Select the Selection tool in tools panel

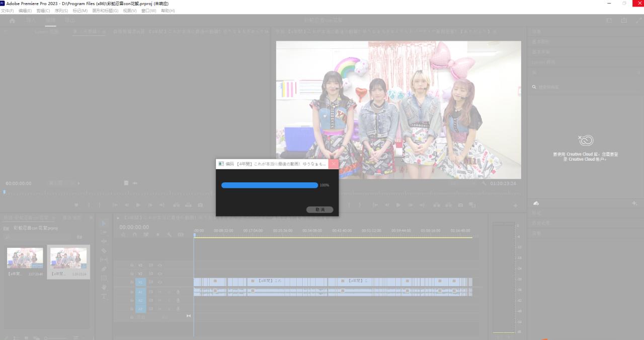(x=104, y=223)
